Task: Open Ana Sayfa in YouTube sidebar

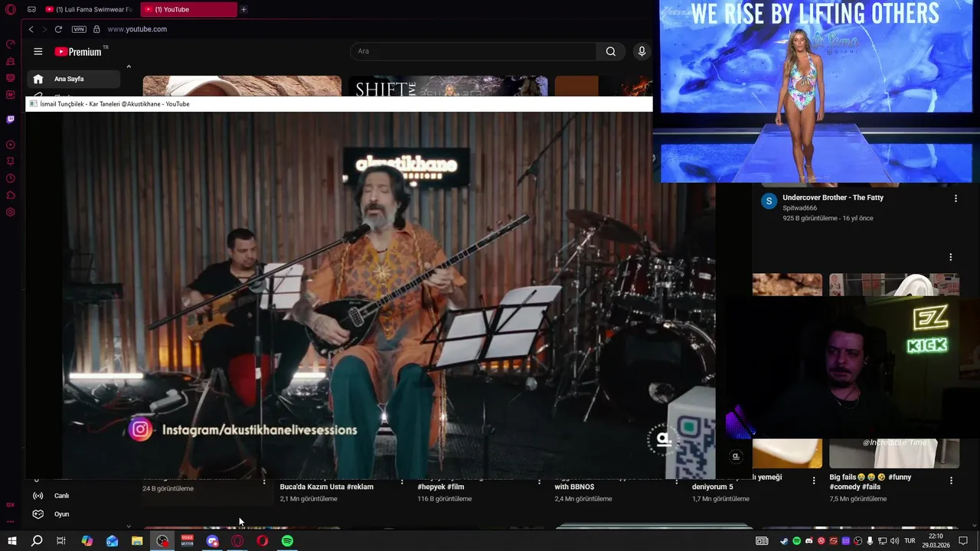Action: tap(73, 79)
